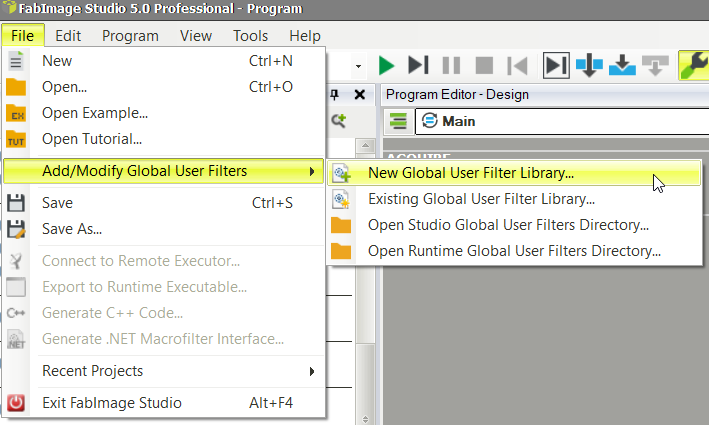This screenshot has width=709, height=425.
Task: Close the side panel with X
Action: click(360, 94)
